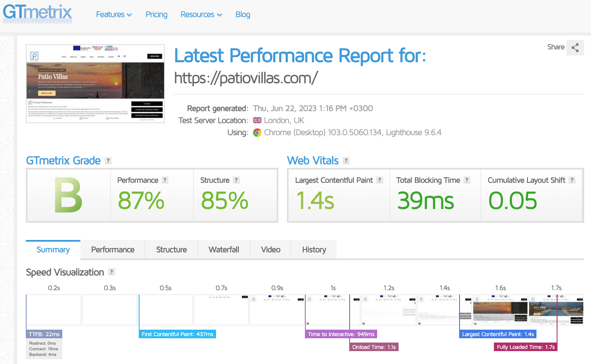This screenshot has width=591, height=364.
Task: Click the Redirect: 0ms detail text
Action: pos(43,343)
